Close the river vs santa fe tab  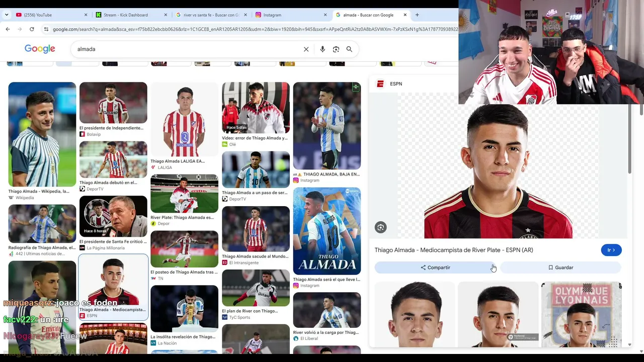pos(246,15)
